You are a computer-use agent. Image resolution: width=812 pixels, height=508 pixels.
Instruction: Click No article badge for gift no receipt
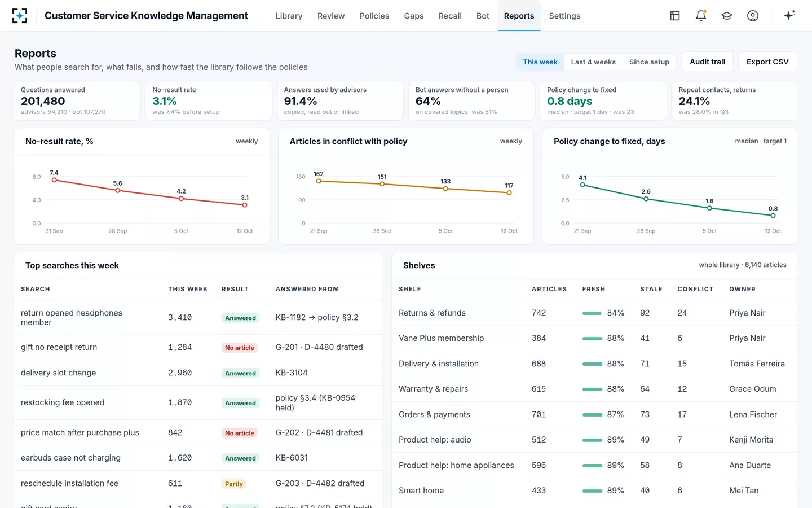(x=240, y=348)
